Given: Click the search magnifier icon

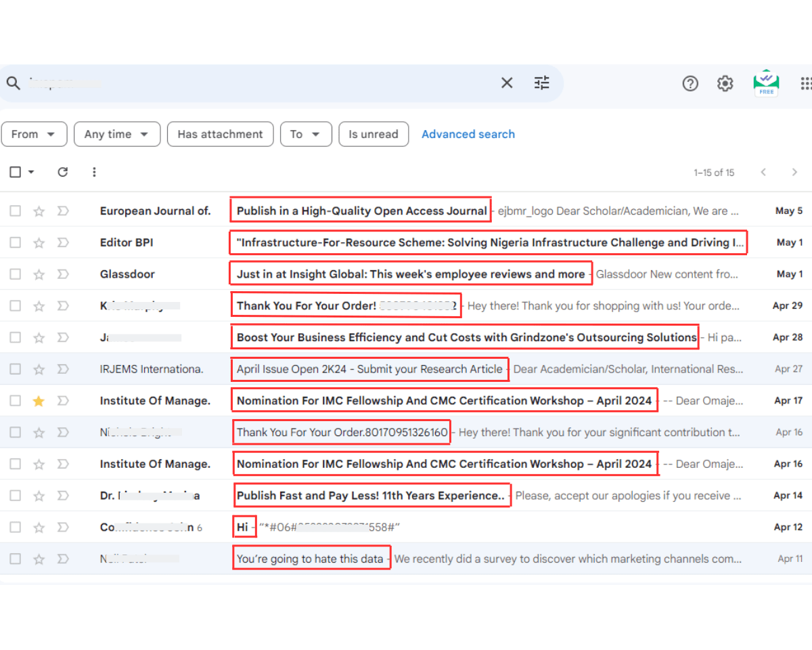Looking at the screenshot, I should (13, 83).
